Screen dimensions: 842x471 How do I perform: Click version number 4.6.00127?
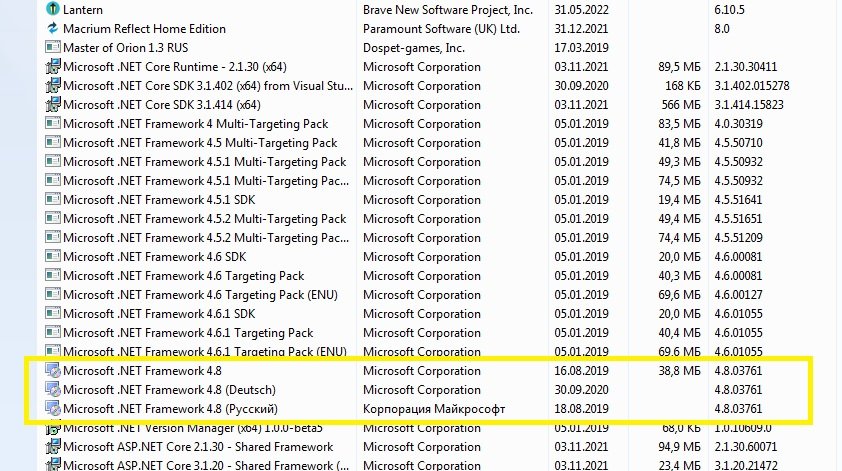tap(738, 294)
